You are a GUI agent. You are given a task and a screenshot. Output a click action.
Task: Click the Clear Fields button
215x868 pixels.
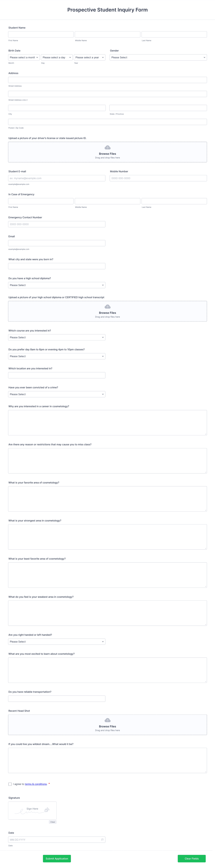(x=192, y=858)
